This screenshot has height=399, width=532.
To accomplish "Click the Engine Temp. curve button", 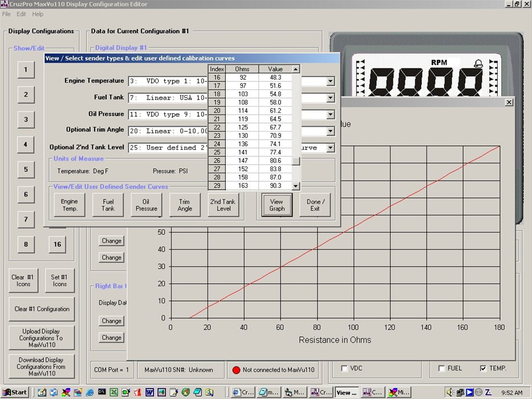I will click(x=69, y=205).
